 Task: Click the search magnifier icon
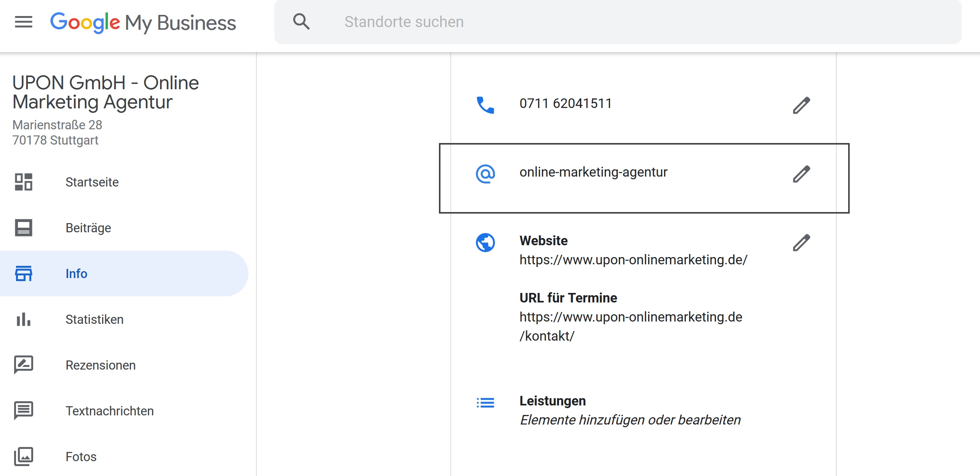[301, 22]
